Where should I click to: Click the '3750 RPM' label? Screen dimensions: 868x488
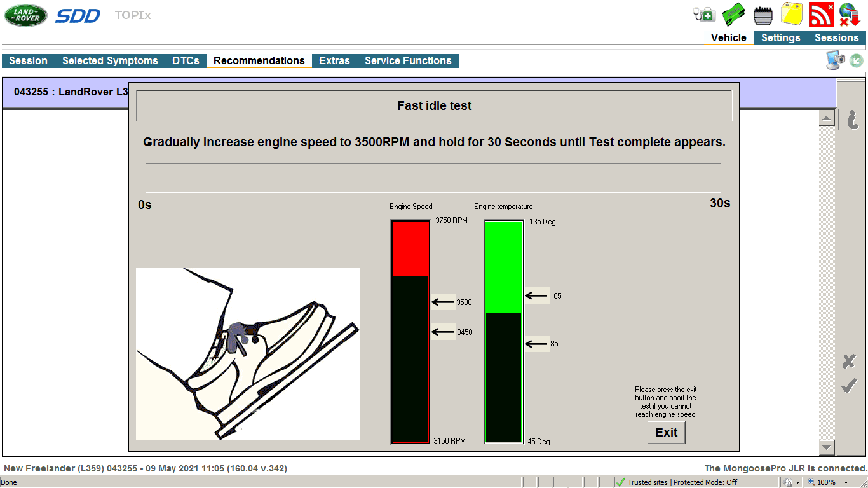[x=451, y=221]
